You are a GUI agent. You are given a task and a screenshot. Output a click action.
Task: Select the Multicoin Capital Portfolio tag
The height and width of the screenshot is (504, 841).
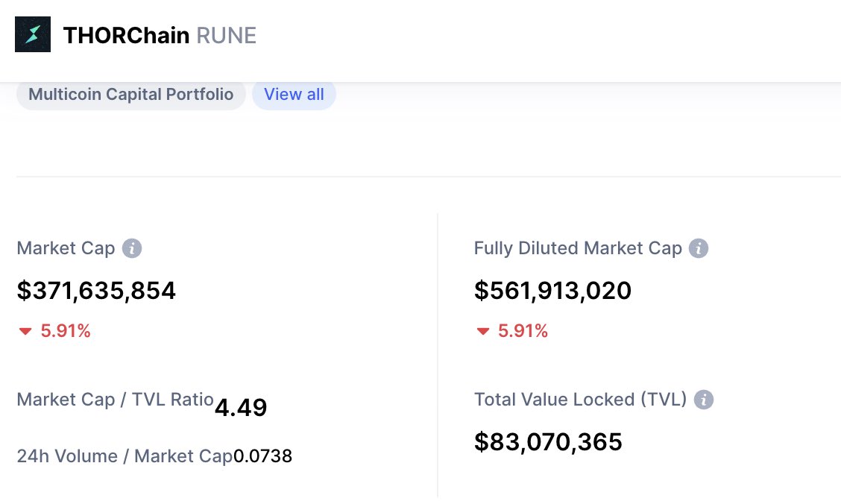131,95
